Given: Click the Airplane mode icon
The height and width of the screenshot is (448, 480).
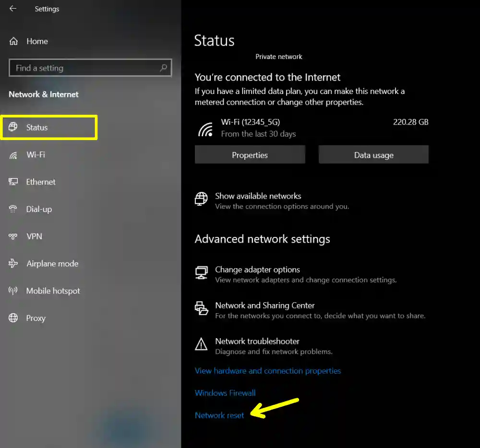Looking at the screenshot, I should point(13,263).
